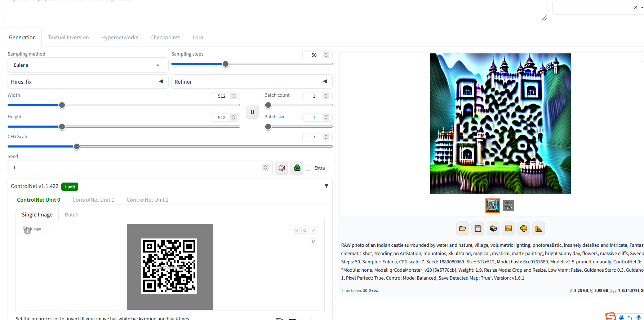This screenshot has width=644, height=320.
Task: Select ControlNet Unit 2 tab
Action: tap(147, 200)
